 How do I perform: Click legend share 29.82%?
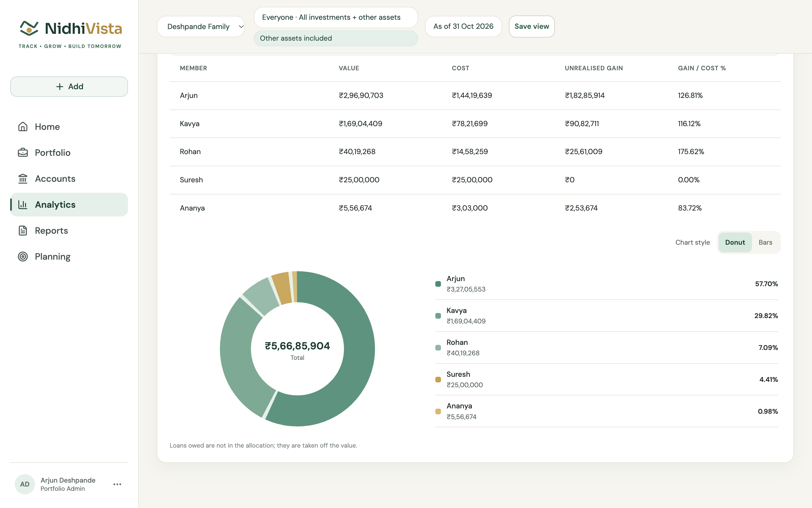pos(766,316)
